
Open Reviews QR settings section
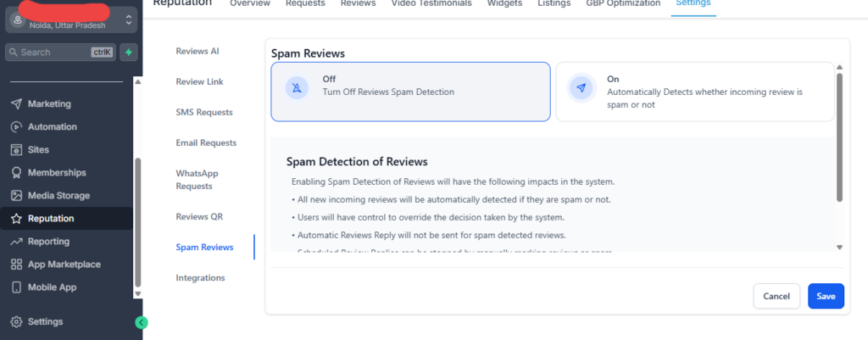pyautogui.click(x=199, y=216)
